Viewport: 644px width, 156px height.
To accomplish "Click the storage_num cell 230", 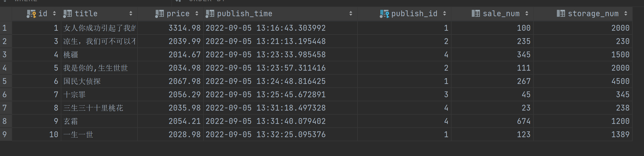I will (x=623, y=41).
